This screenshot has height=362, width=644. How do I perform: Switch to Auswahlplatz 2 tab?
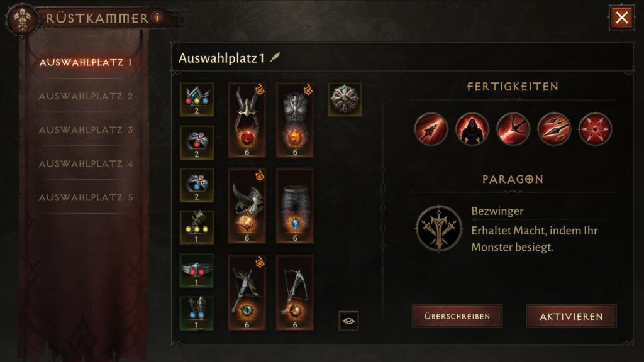(x=86, y=96)
